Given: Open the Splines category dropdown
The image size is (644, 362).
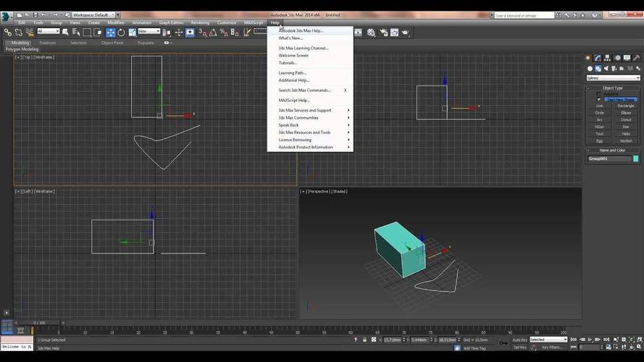Looking at the screenshot, I should 613,78.
